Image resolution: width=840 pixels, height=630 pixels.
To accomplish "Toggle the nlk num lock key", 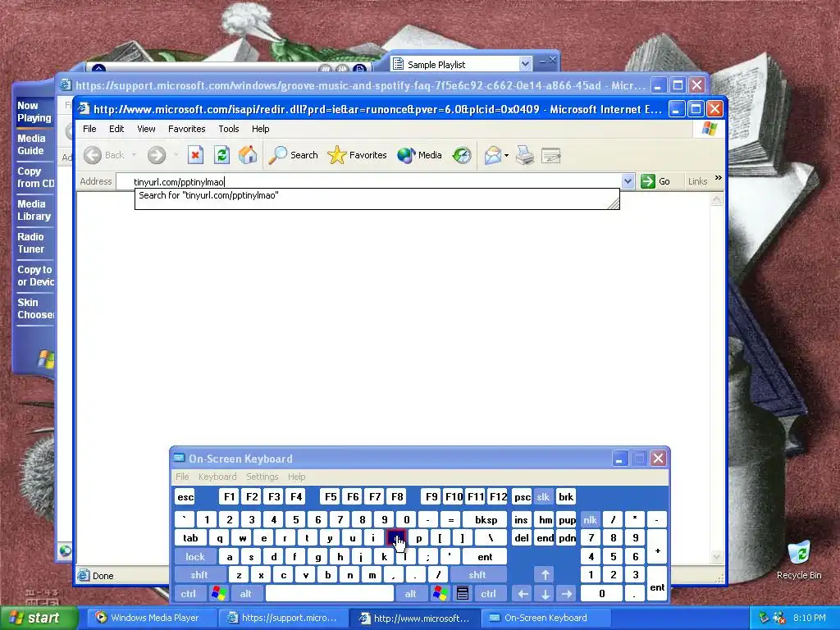I will pos(590,519).
